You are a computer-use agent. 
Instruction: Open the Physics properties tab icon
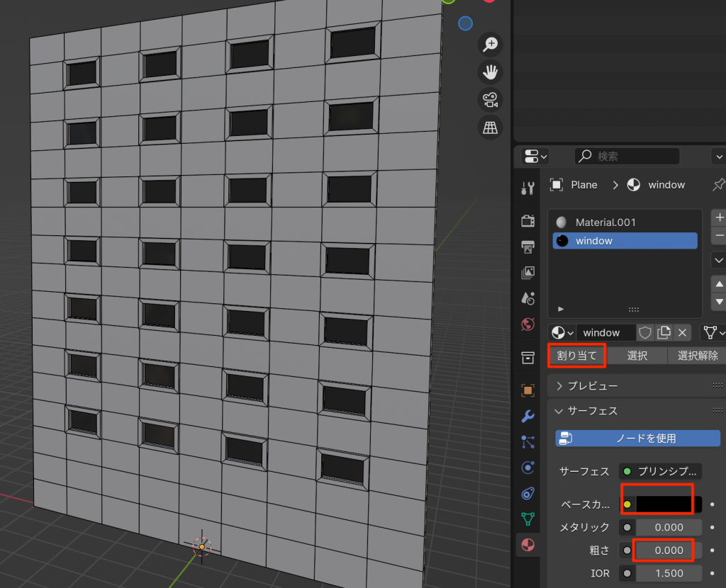click(x=527, y=468)
